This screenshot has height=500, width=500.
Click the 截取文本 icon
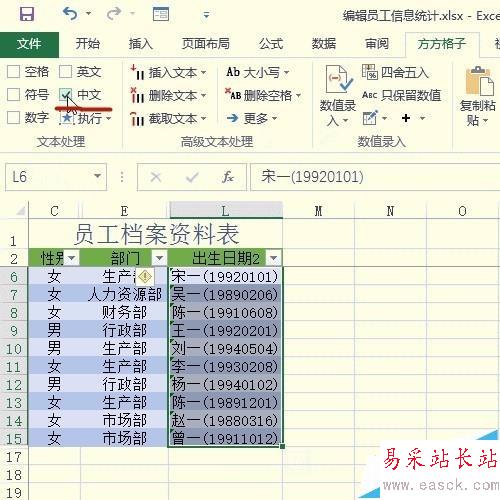coord(137,119)
